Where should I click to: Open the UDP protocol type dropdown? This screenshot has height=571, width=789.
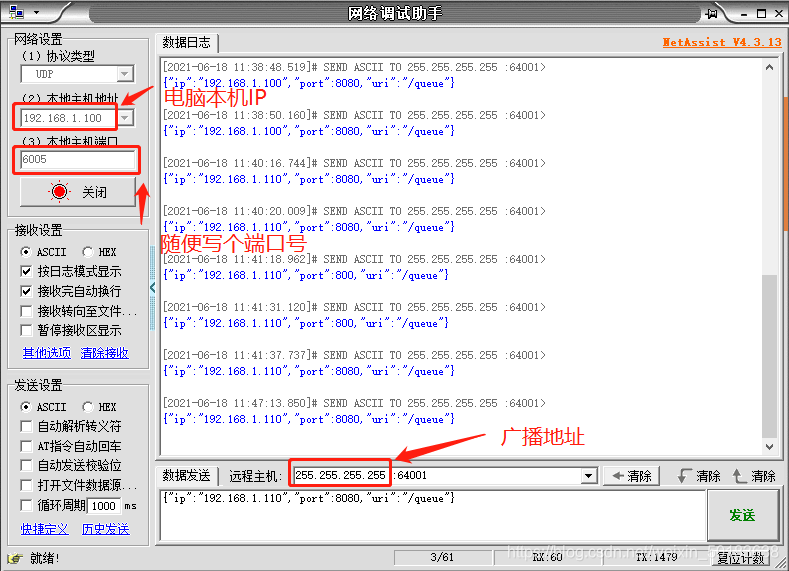coord(125,74)
